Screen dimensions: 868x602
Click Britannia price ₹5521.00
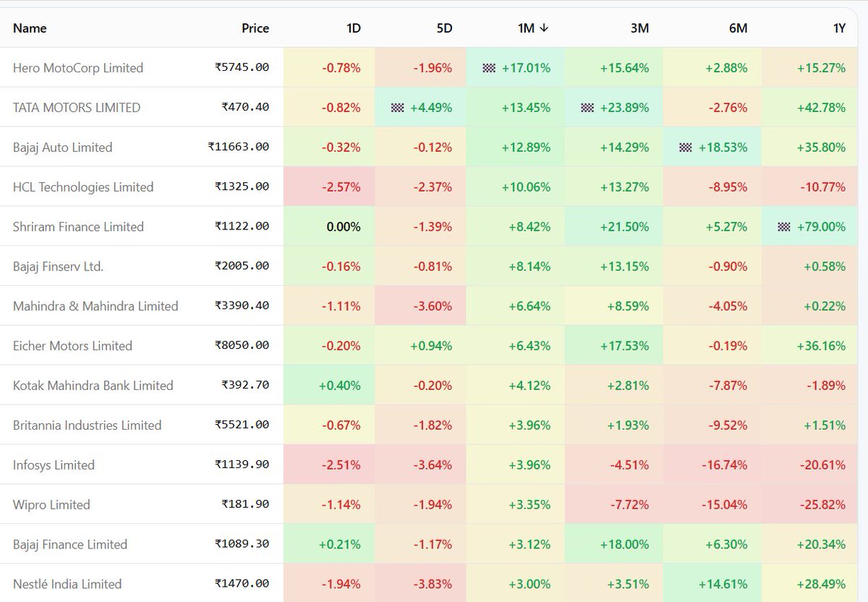pos(242,425)
